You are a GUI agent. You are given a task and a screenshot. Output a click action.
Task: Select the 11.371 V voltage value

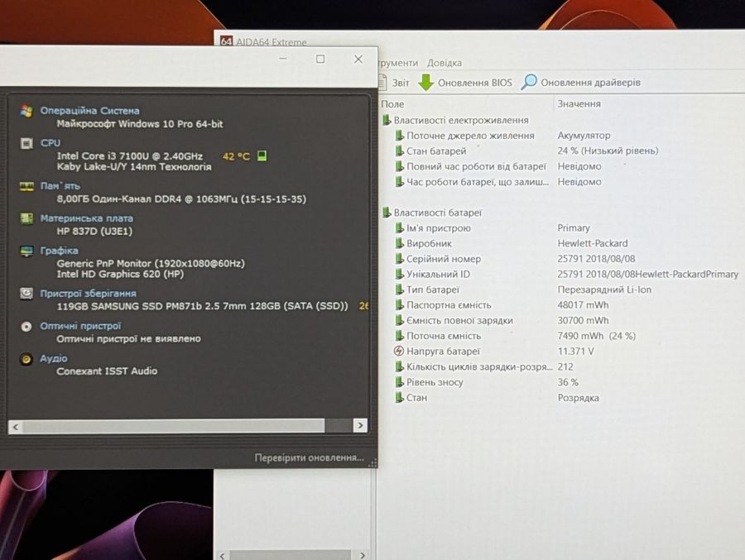[x=575, y=351]
